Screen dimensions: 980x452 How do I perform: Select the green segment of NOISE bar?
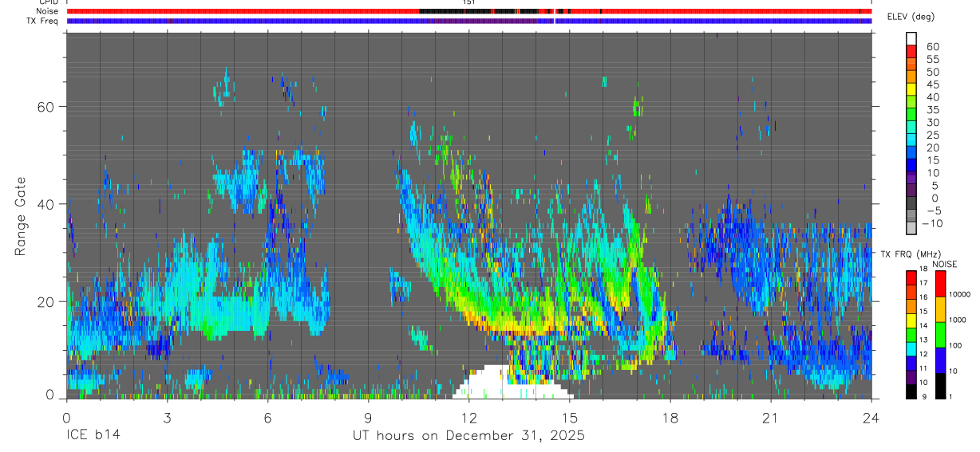940,335
